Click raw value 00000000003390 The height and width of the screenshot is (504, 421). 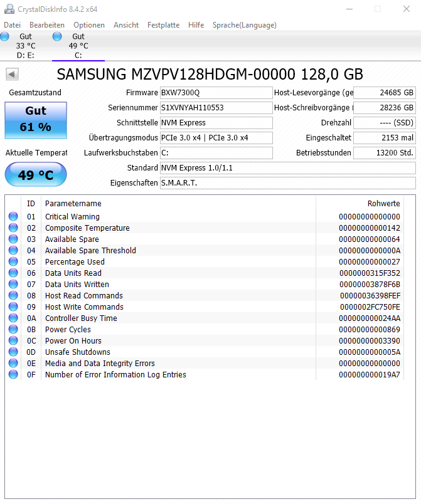[x=370, y=341]
